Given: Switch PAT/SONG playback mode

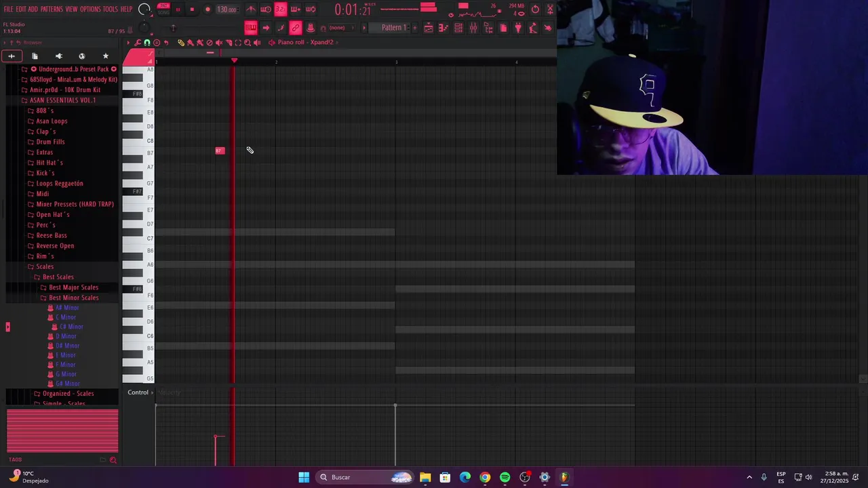Looking at the screenshot, I should click(163, 9).
